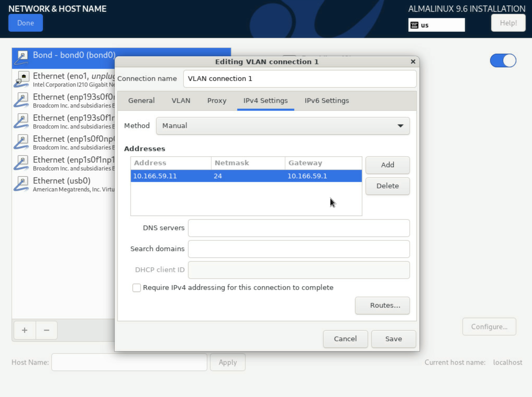The width and height of the screenshot is (532, 397).
Task: Click the Delete address button
Action: coord(387,186)
